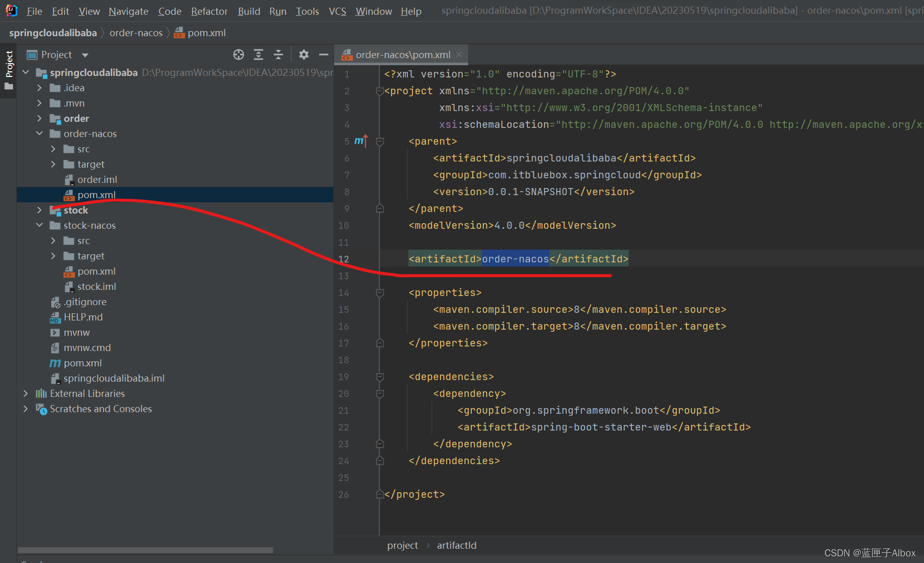Click order-nacos in navigation breadcrumb
Image resolution: width=924 pixels, height=563 pixels.
[x=136, y=33]
